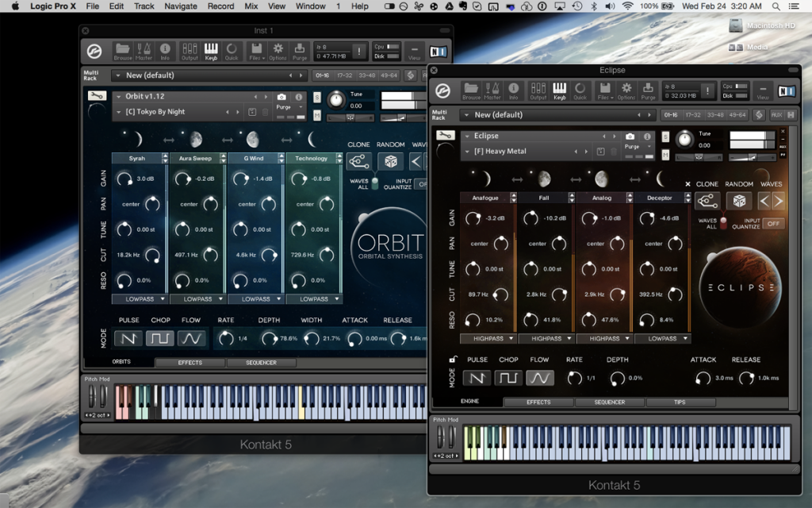Open the HIGHPASS filter dropdown under Anafogue
Image resolution: width=812 pixels, height=508 pixels.
pyautogui.click(x=488, y=338)
